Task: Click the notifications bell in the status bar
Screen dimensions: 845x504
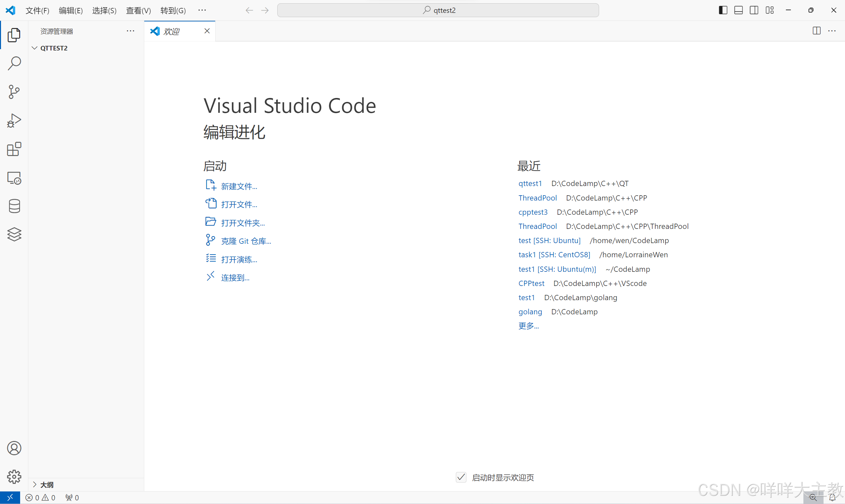Action: 832,498
